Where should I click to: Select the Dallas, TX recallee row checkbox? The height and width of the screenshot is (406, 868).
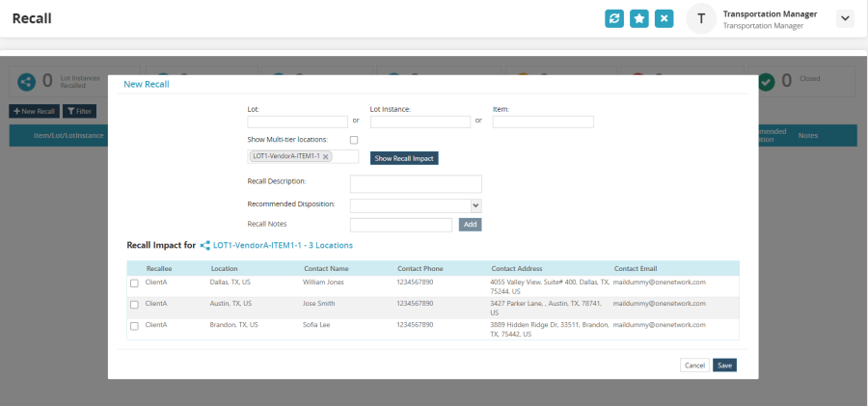pos(134,284)
